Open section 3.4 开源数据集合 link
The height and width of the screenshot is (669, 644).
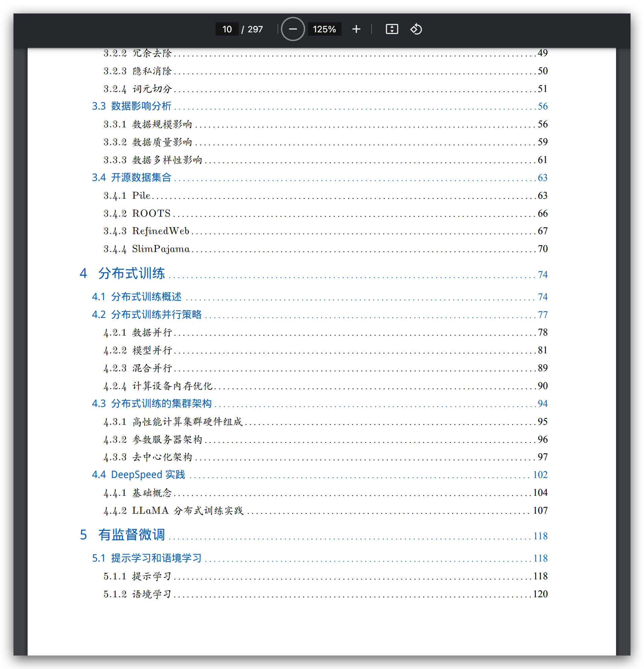131,178
